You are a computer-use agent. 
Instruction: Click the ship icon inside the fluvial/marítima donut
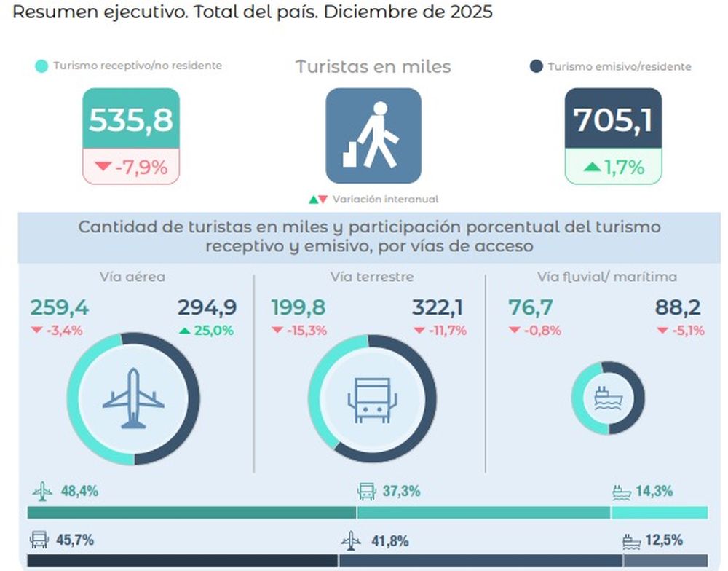coord(608,398)
